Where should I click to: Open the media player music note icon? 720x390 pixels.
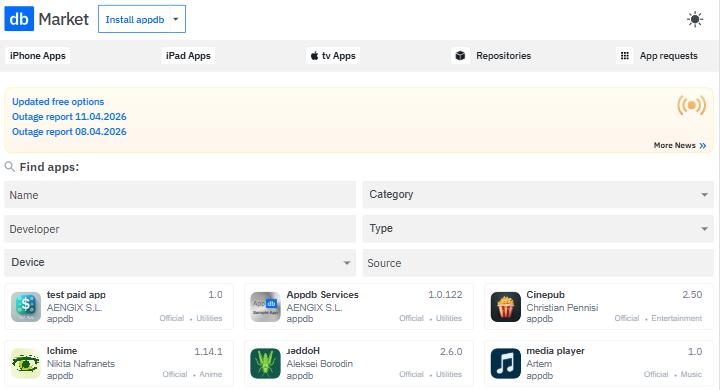506,363
